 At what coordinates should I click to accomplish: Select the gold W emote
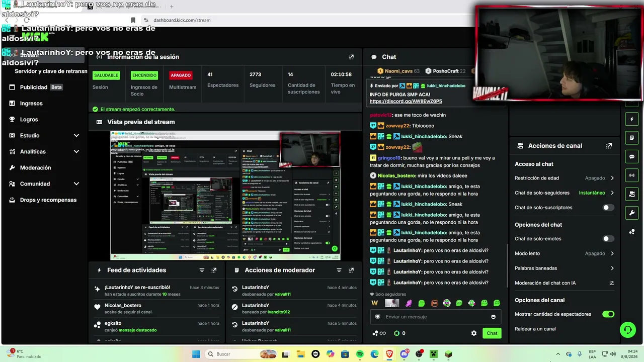(374, 303)
